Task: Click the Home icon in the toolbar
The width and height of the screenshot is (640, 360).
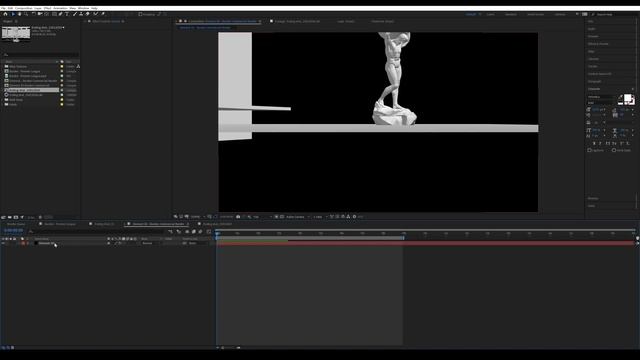Action: coord(5,14)
